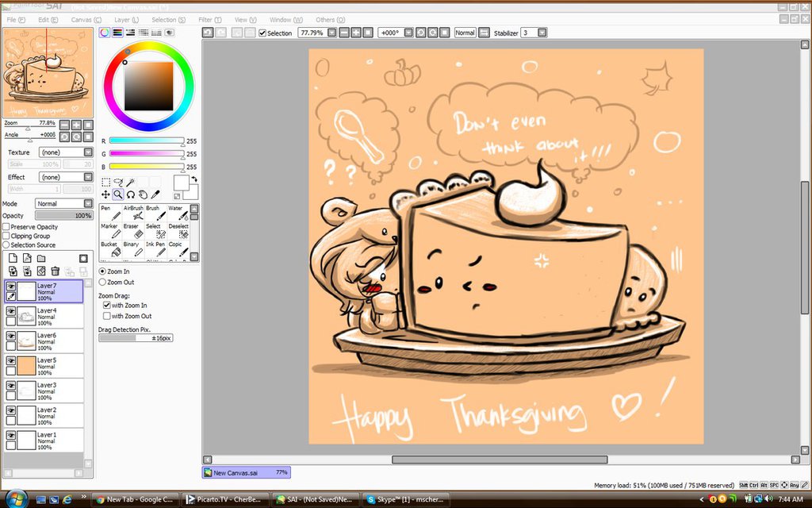Click the Drag Detection Pix slider
This screenshot has height=508, width=812.
coord(136,338)
